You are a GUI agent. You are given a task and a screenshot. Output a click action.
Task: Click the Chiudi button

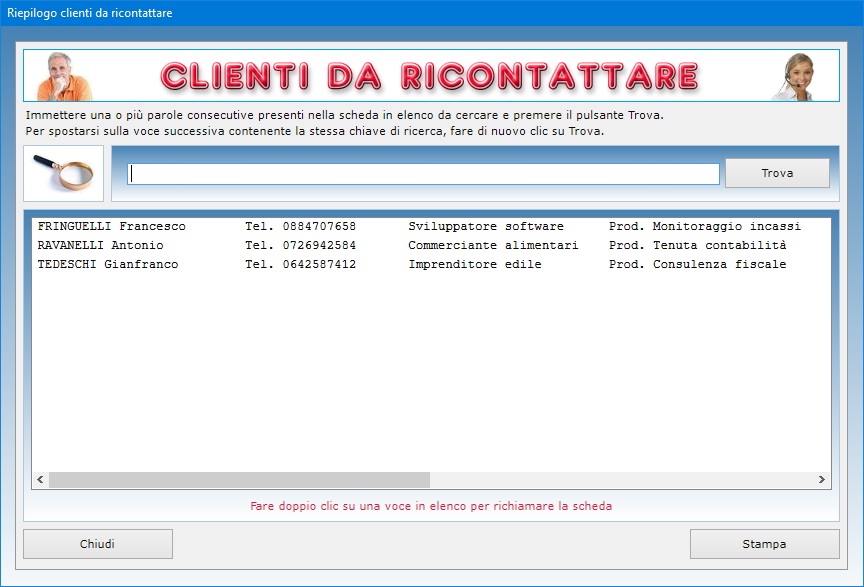pyautogui.click(x=98, y=544)
